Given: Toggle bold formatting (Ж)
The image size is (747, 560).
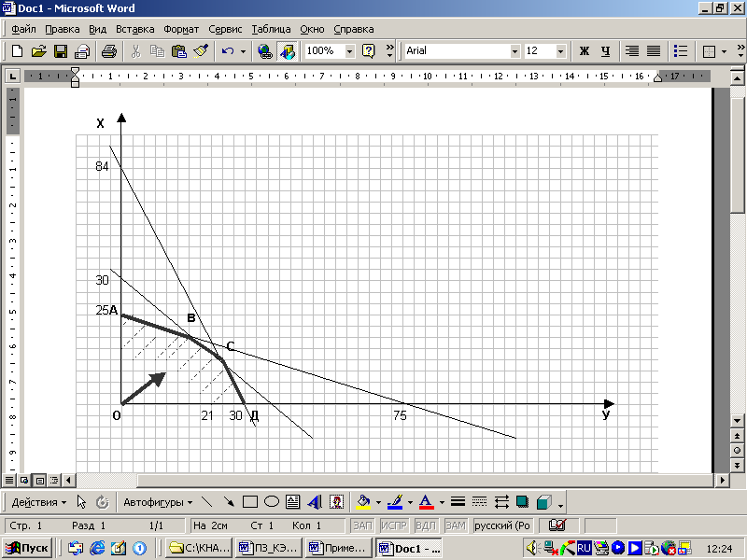Looking at the screenshot, I should click(x=585, y=51).
